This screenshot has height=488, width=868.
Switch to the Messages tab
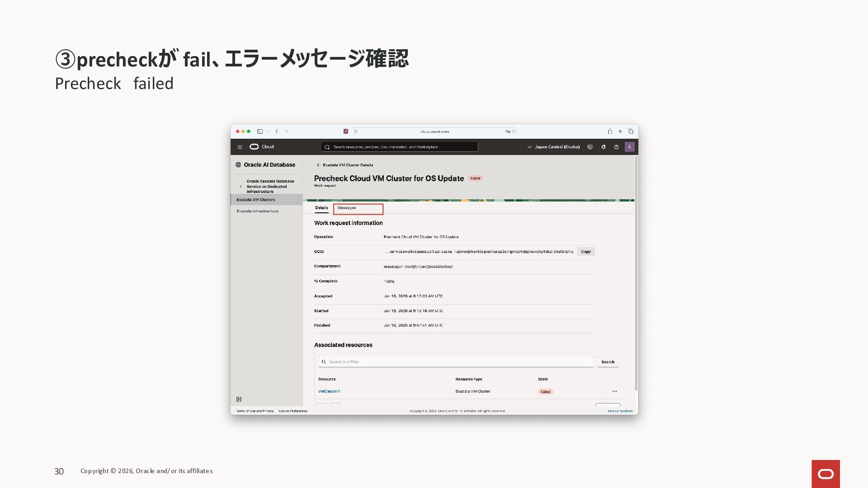tap(347, 208)
